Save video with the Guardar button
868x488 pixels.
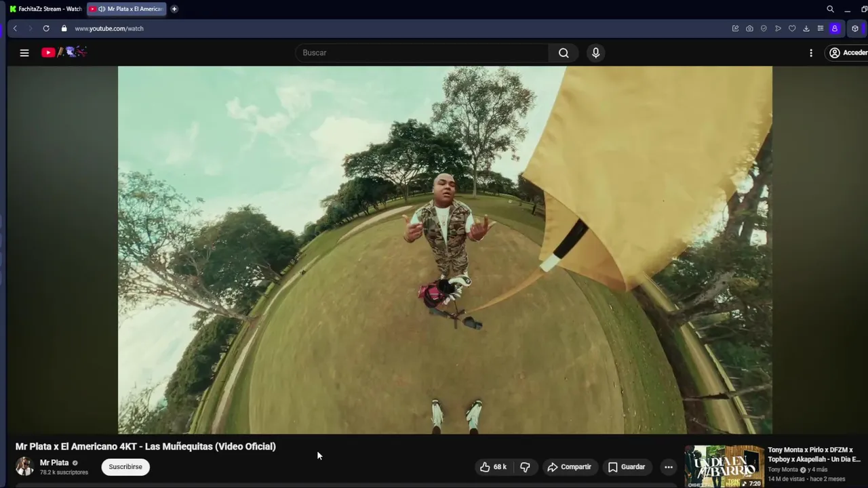[627, 467]
